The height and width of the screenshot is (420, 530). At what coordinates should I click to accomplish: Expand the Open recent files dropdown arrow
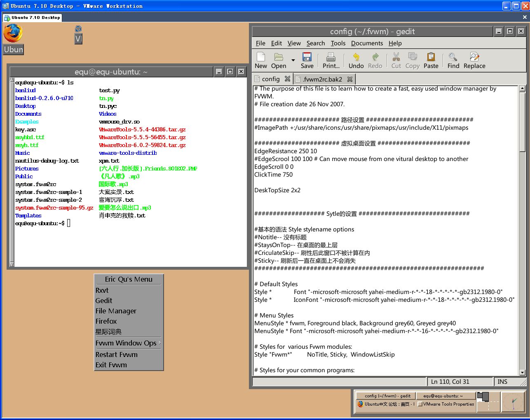(x=293, y=60)
